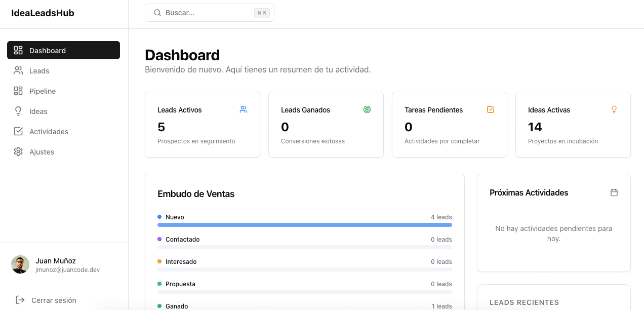Image resolution: width=644 pixels, height=310 pixels.
Task: Click Juan Muñoz profile avatar
Action: click(x=20, y=264)
